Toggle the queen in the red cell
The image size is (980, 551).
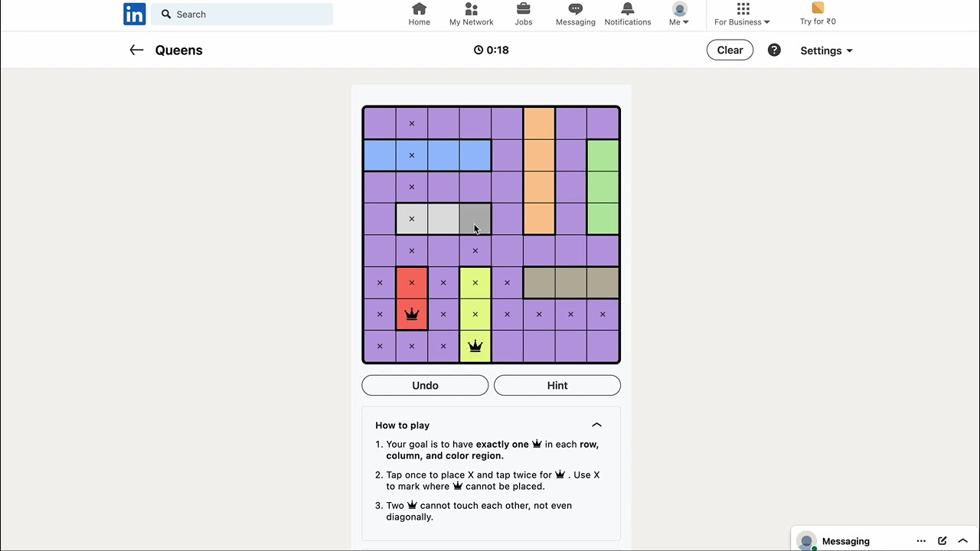coord(412,315)
